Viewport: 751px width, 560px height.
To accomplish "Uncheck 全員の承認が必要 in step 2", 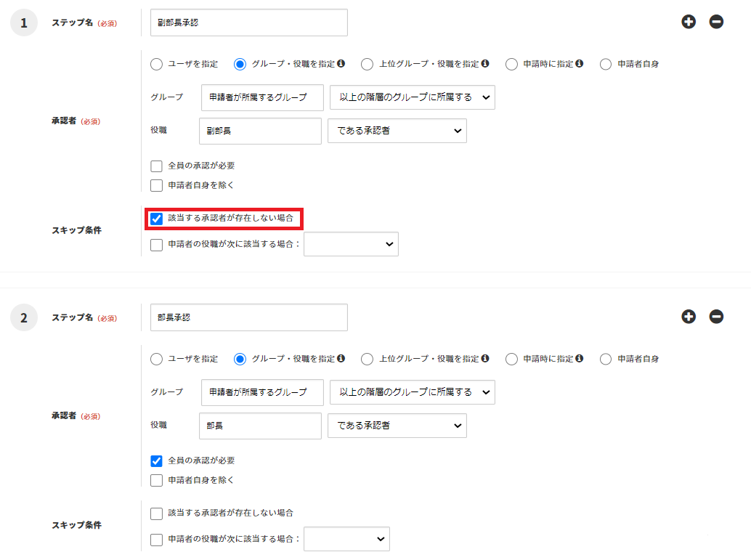I will (x=156, y=460).
